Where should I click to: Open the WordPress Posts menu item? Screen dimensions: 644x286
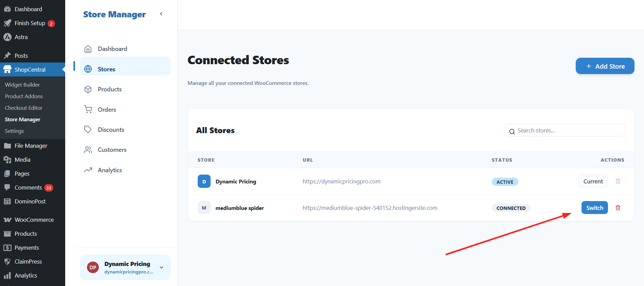pyautogui.click(x=33, y=55)
